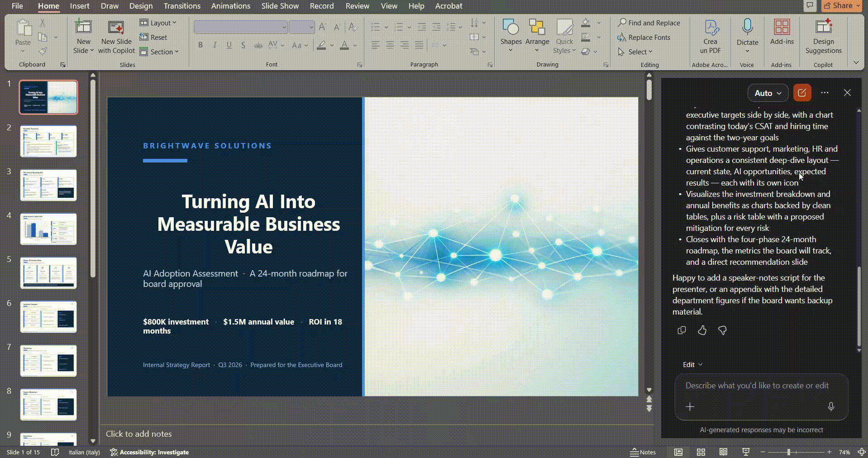This screenshot has width=868, height=458.
Task: Increase the font size
Action: click(323, 27)
